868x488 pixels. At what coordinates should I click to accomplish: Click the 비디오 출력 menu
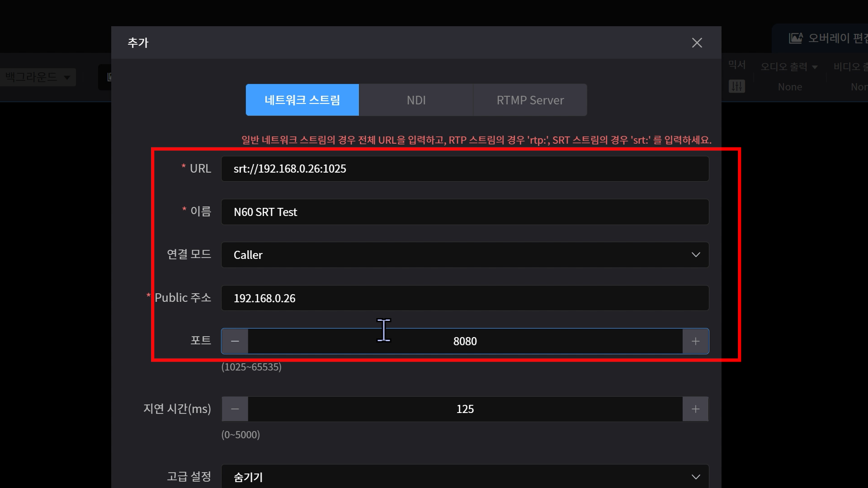pyautogui.click(x=851, y=67)
